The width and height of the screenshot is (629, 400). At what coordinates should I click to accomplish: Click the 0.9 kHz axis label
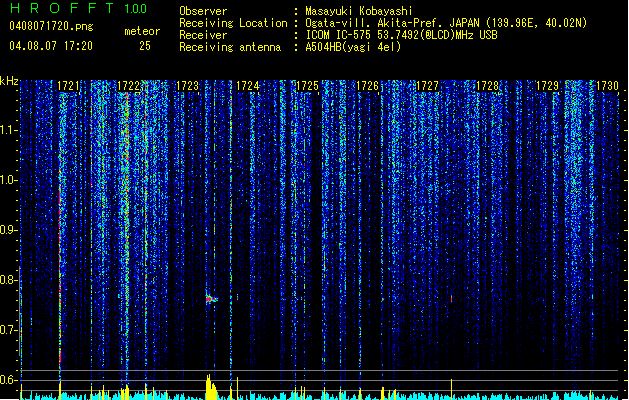click(9, 230)
